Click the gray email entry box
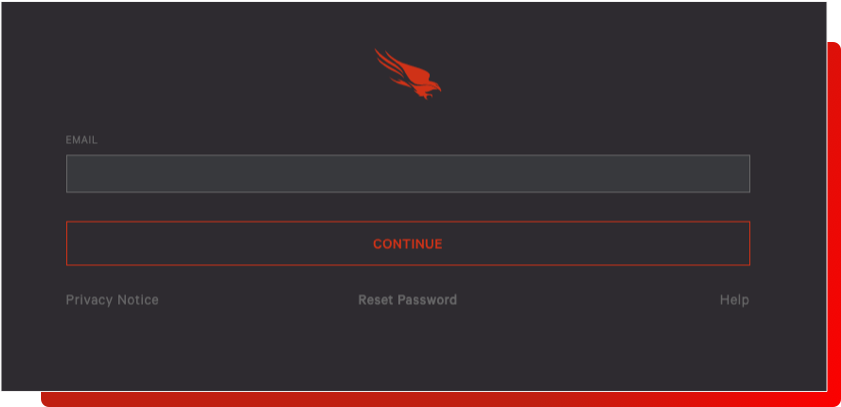This screenshot has height=407, width=841. click(408, 174)
